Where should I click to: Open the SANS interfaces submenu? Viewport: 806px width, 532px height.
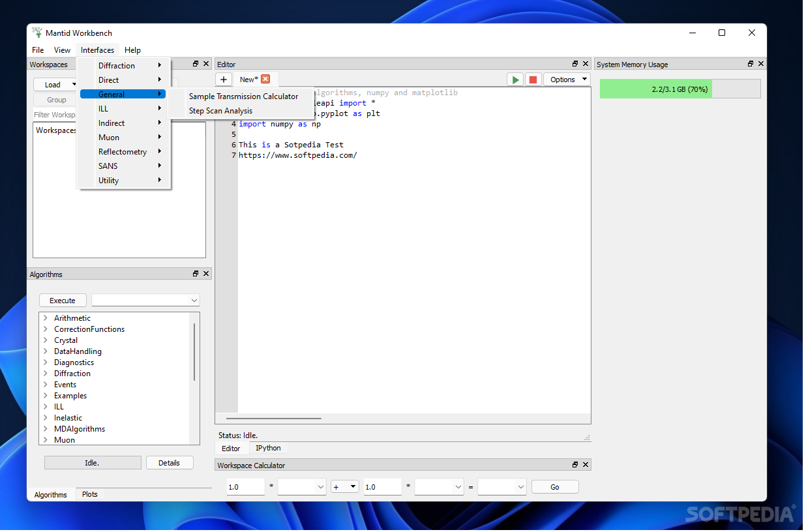click(123, 166)
